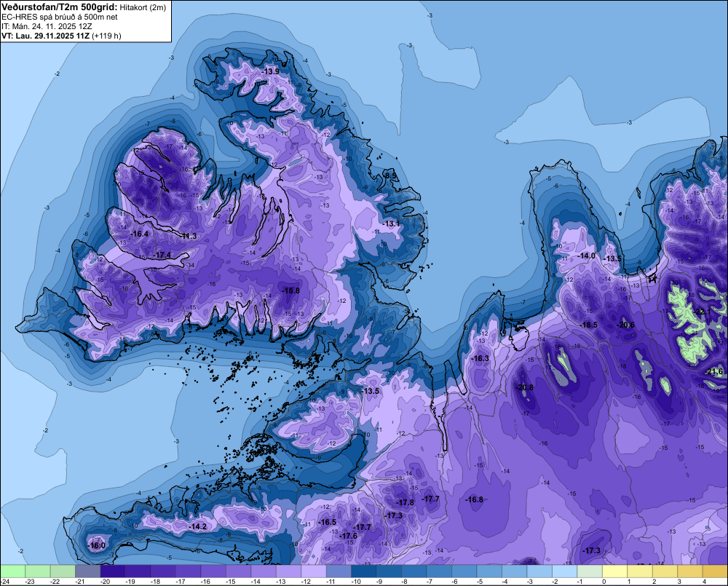This screenshot has height=586, width=728.
Task: Click the -16.0 temperature label
Action: 97,546
